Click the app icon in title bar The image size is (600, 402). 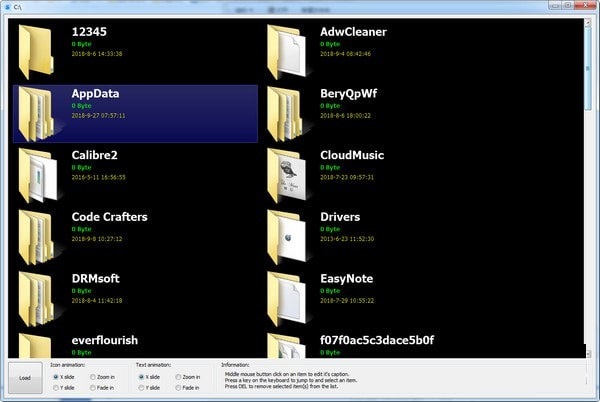pos(7,6)
